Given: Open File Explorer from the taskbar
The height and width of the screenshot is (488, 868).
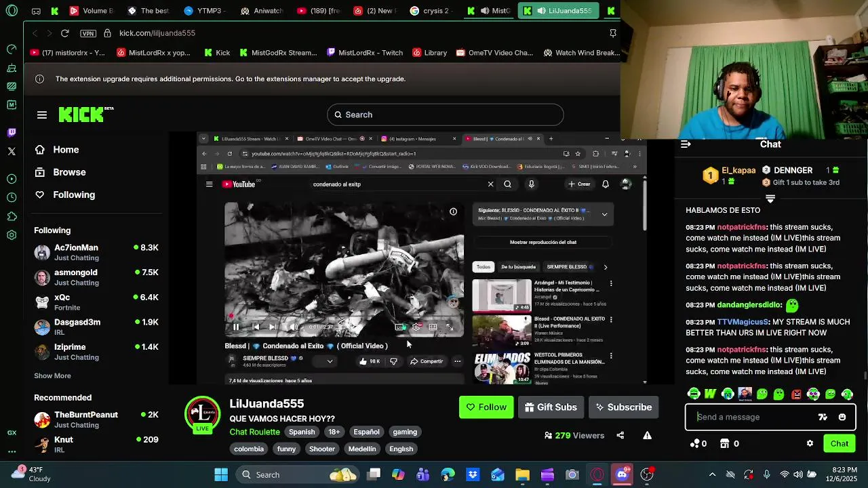Looking at the screenshot, I should (522, 474).
